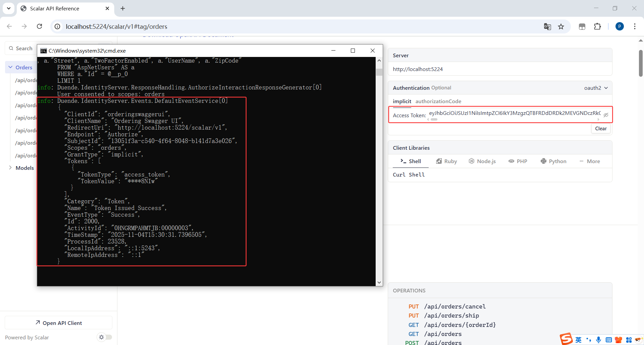Toggle the dark mode switch
This screenshot has height=345, width=644.
104,337
